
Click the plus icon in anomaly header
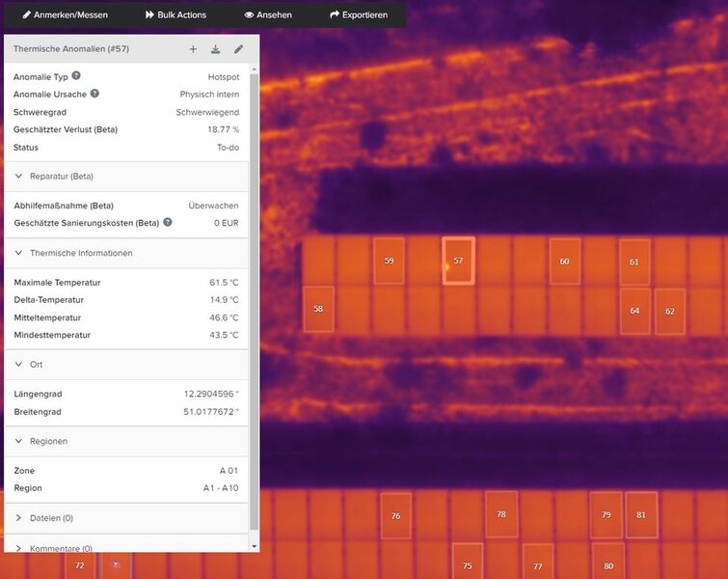(193, 49)
